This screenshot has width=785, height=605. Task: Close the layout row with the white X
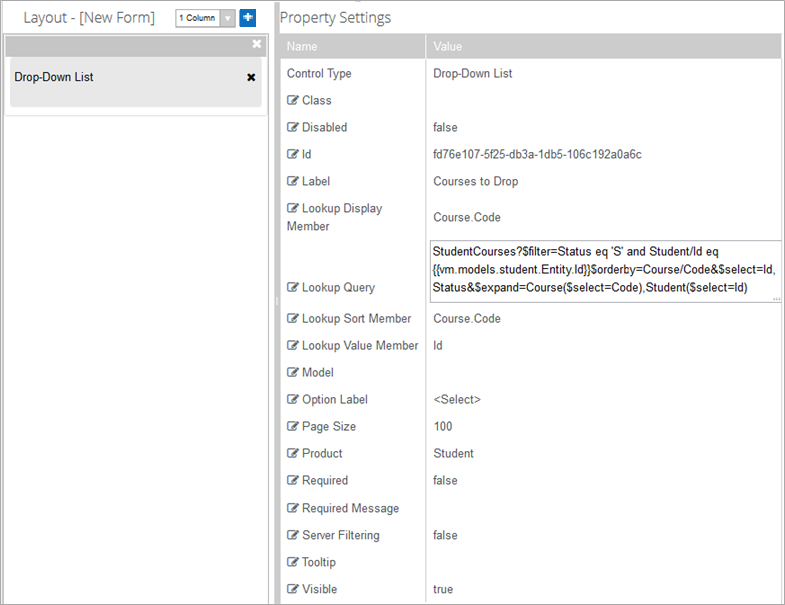click(257, 44)
